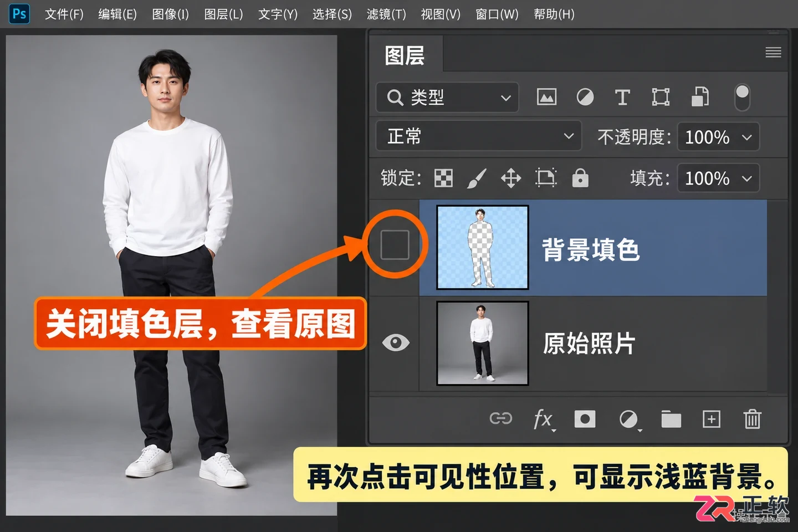The image size is (798, 532).
Task: Open the 选择(S) menu
Action: [x=332, y=14]
